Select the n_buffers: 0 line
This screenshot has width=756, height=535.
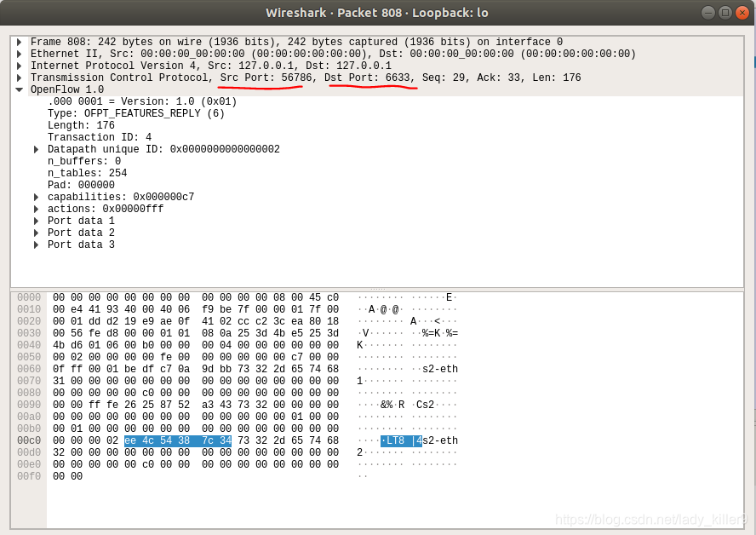coord(84,161)
